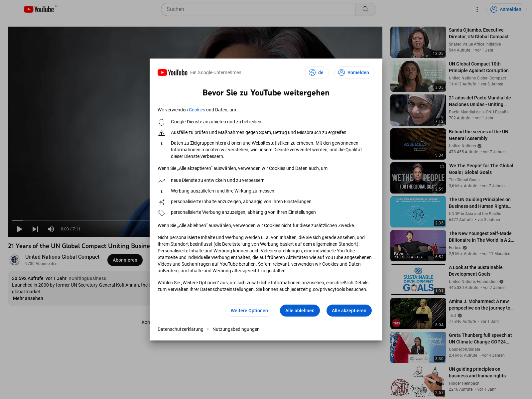Click title 'Greta Thunberg full speech at UN Climate Change'
This screenshot has height=399, width=532.
(x=480, y=338)
